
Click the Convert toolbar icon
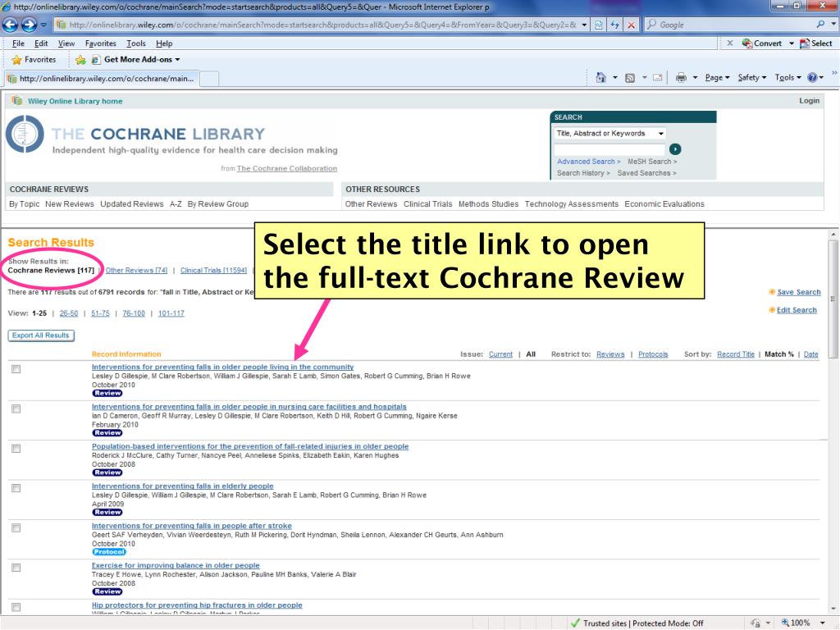762,43
